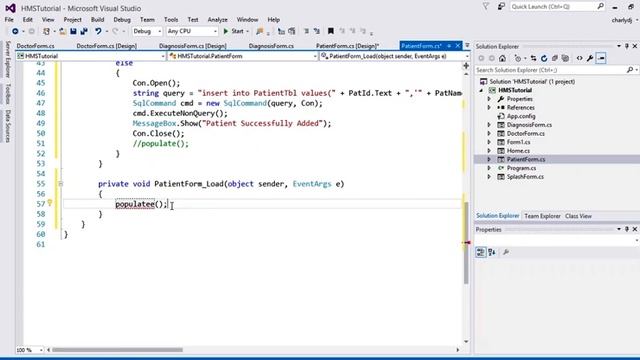
Task: Click the feedback flag icon in title bar
Action: 486,7
